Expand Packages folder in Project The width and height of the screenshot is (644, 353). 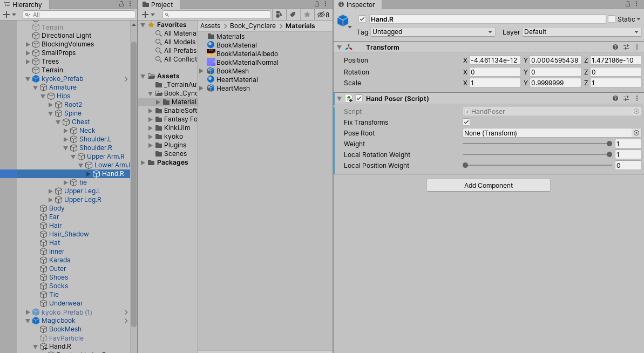(x=143, y=162)
